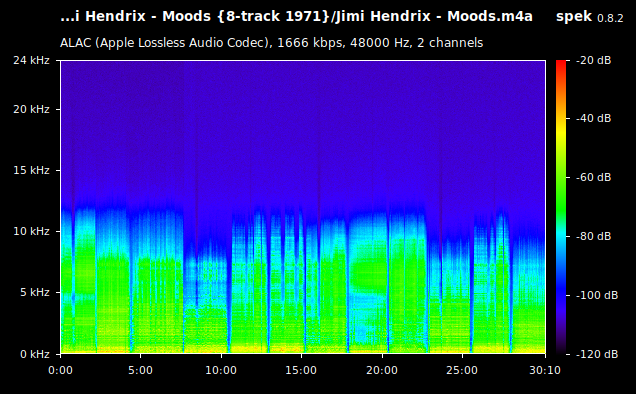Click the -60 dB scale label
636x394 pixels.
[x=593, y=177]
